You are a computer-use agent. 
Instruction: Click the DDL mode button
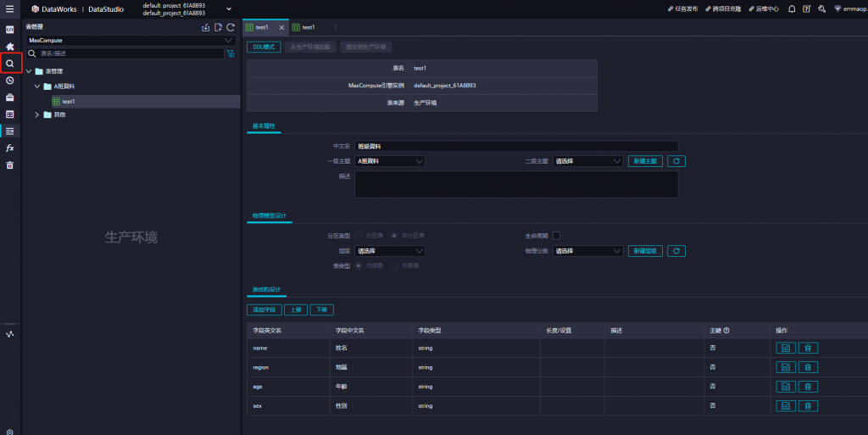[x=264, y=47]
